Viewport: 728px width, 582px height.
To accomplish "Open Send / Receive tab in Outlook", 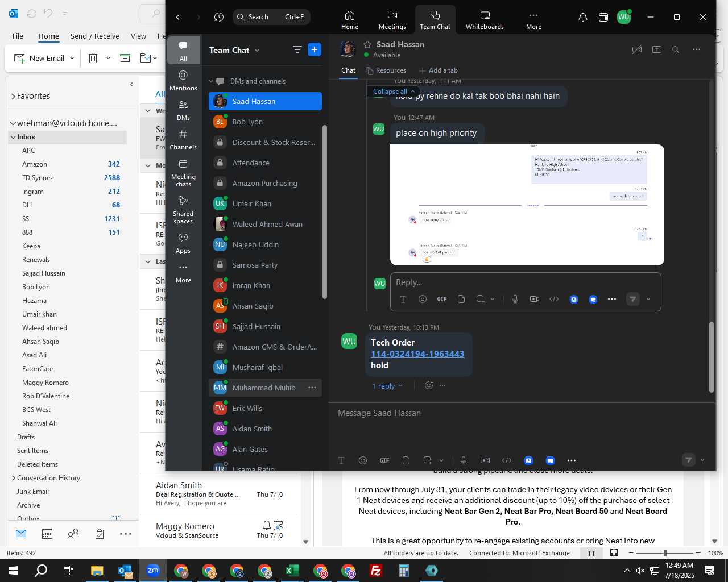I will (95, 36).
